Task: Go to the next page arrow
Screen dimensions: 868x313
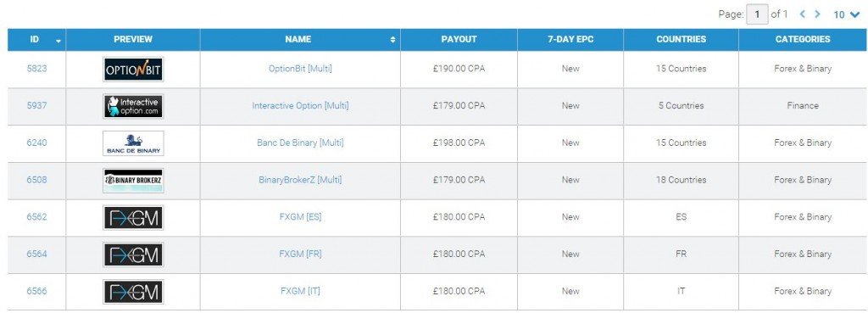Action: point(817,14)
